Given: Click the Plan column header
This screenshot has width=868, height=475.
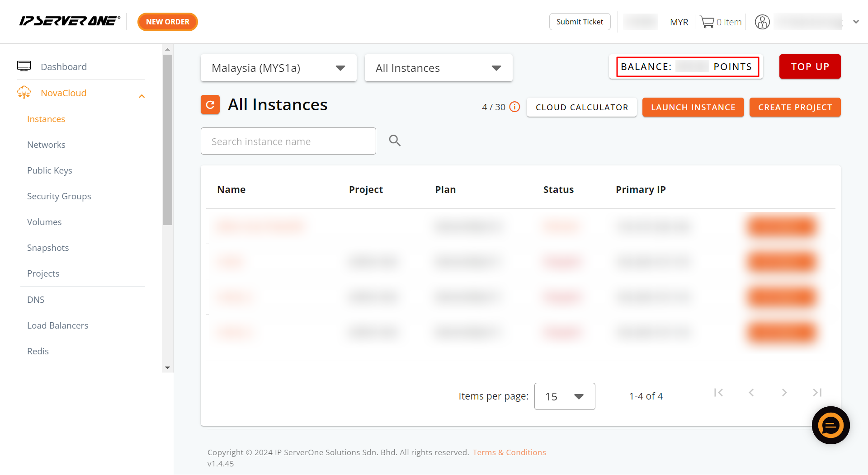Looking at the screenshot, I should tap(445, 189).
